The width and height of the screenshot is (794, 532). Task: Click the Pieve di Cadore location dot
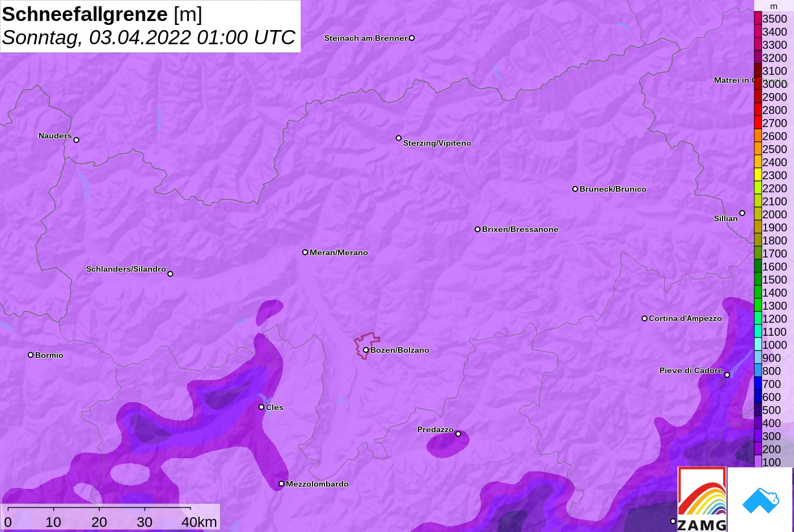pos(727,375)
